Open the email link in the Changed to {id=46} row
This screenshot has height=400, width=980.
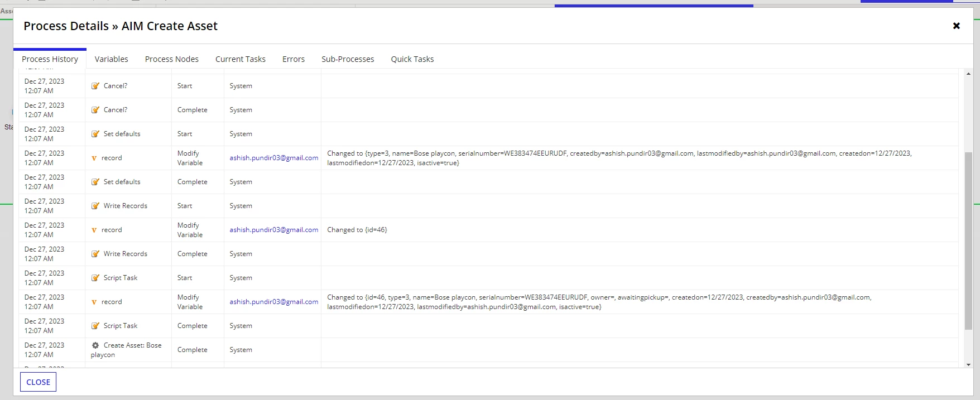(274, 230)
